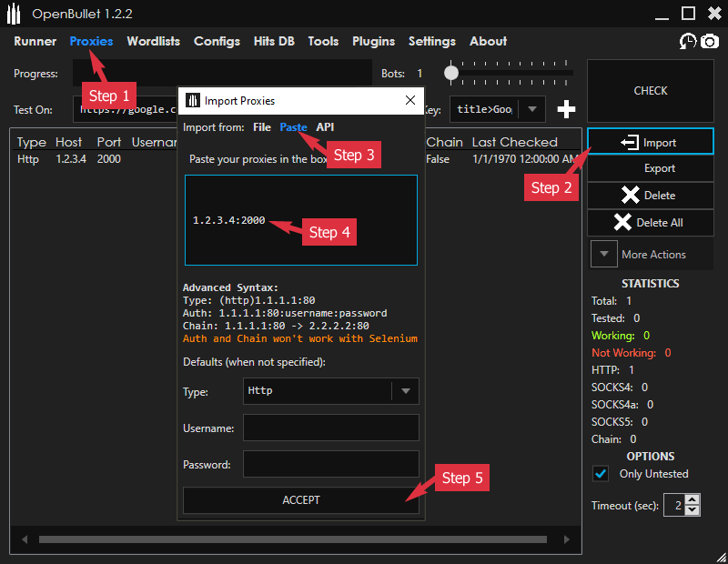Open the Runner tab
The width and height of the screenshot is (728, 564).
35,41
